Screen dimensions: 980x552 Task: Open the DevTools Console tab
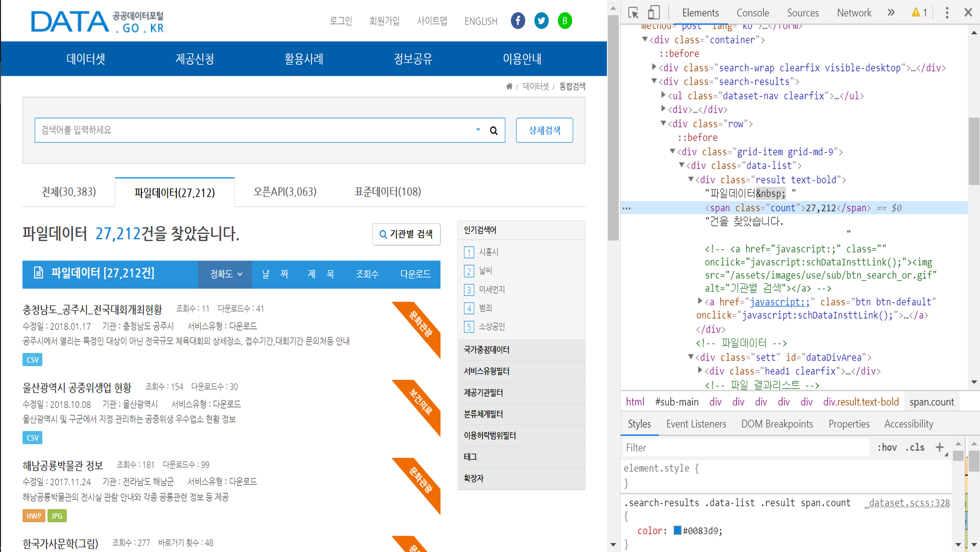click(752, 13)
